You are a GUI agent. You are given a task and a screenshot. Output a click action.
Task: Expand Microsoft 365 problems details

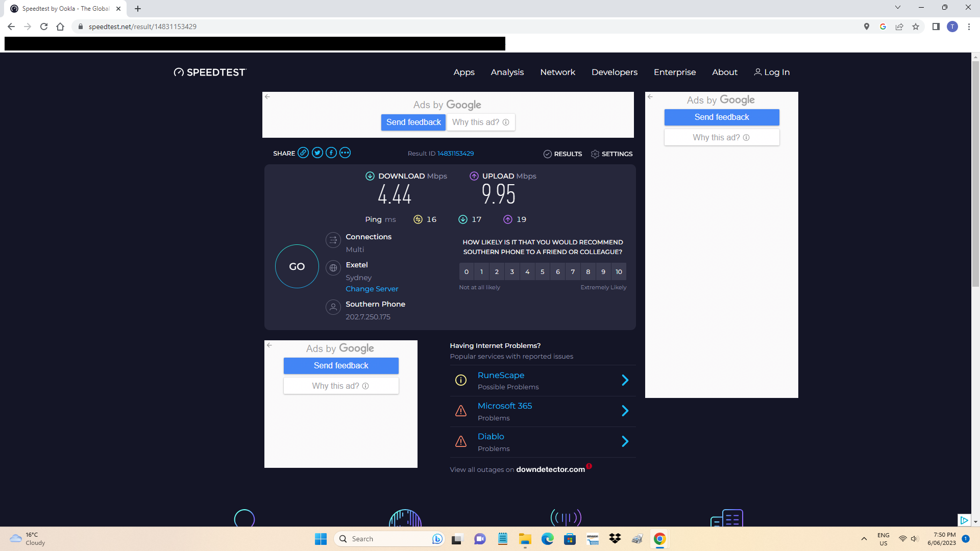tap(625, 411)
